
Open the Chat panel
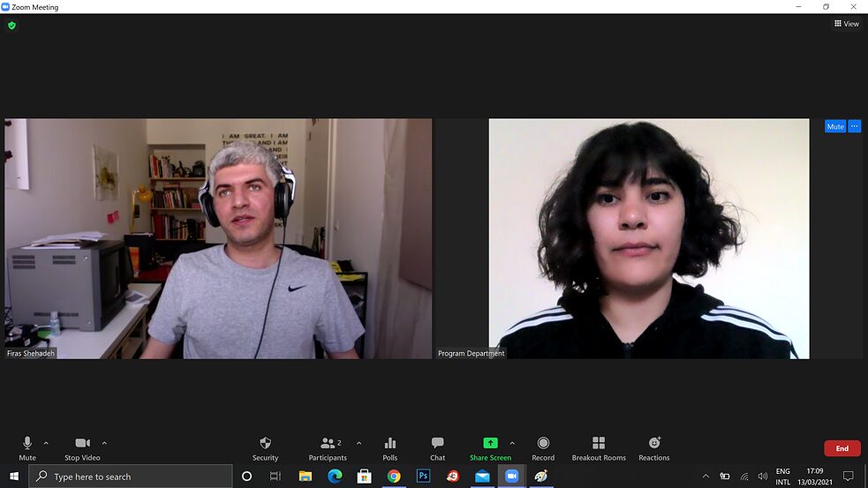tap(437, 443)
